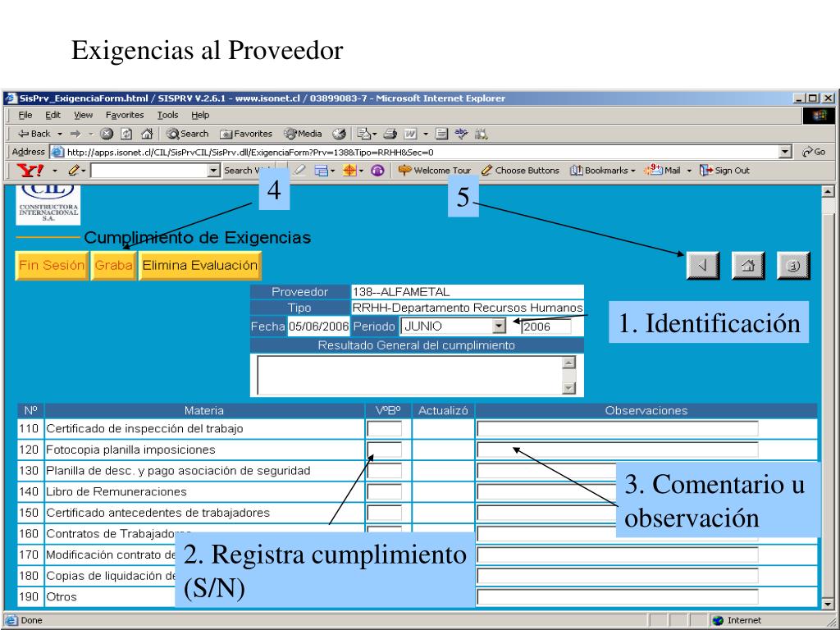The width and height of the screenshot is (840, 630).
Task: Click VºBº field for row 140 Libro de Remuneraciones
Action: (384, 492)
